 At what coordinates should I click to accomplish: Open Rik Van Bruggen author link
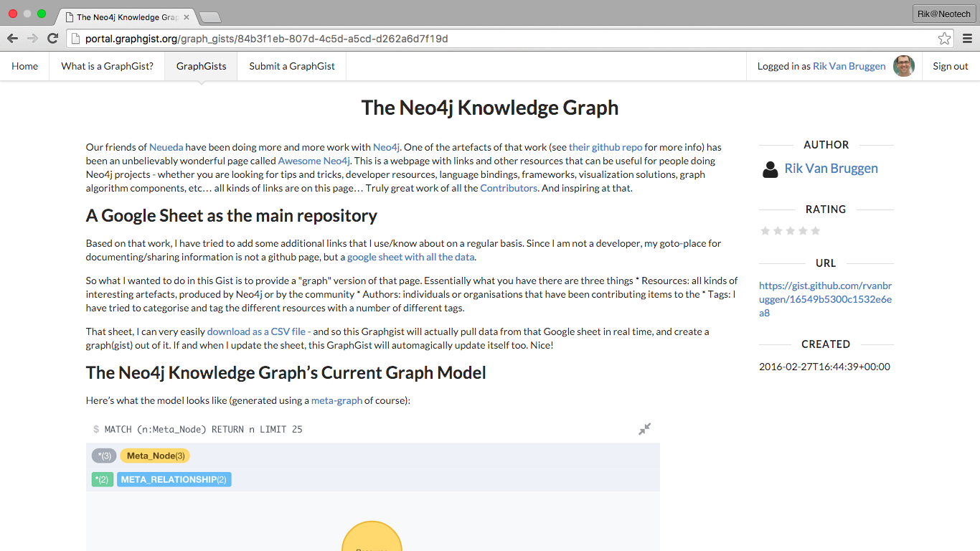point(831,169)
